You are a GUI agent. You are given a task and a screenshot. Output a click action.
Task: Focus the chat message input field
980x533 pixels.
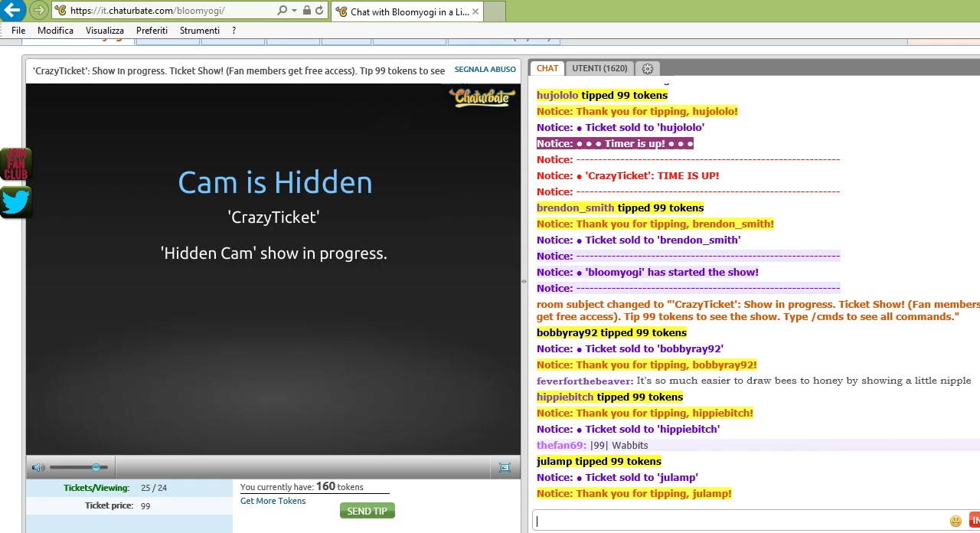(x=739, y=521)
